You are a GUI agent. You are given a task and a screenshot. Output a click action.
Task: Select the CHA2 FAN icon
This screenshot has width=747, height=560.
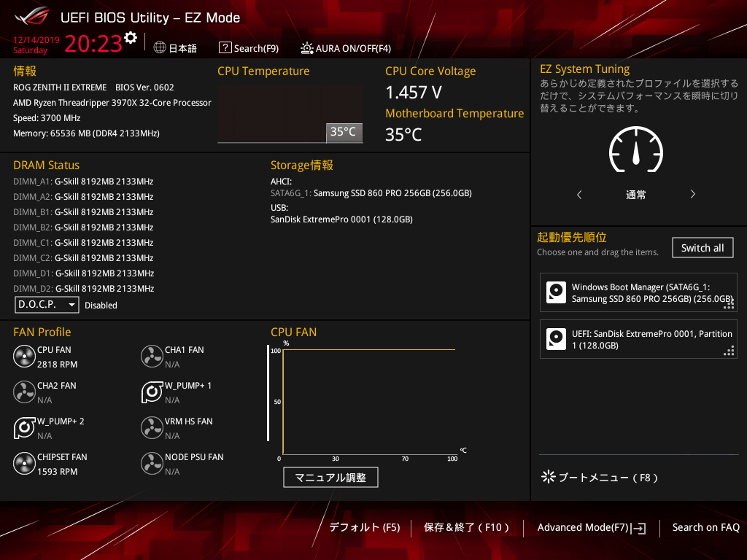pos(24,392)
